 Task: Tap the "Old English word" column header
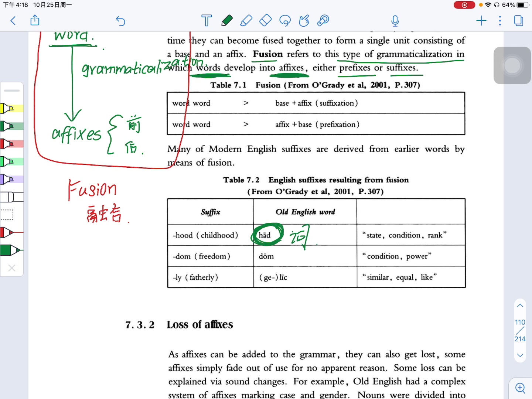pos(305,212)
